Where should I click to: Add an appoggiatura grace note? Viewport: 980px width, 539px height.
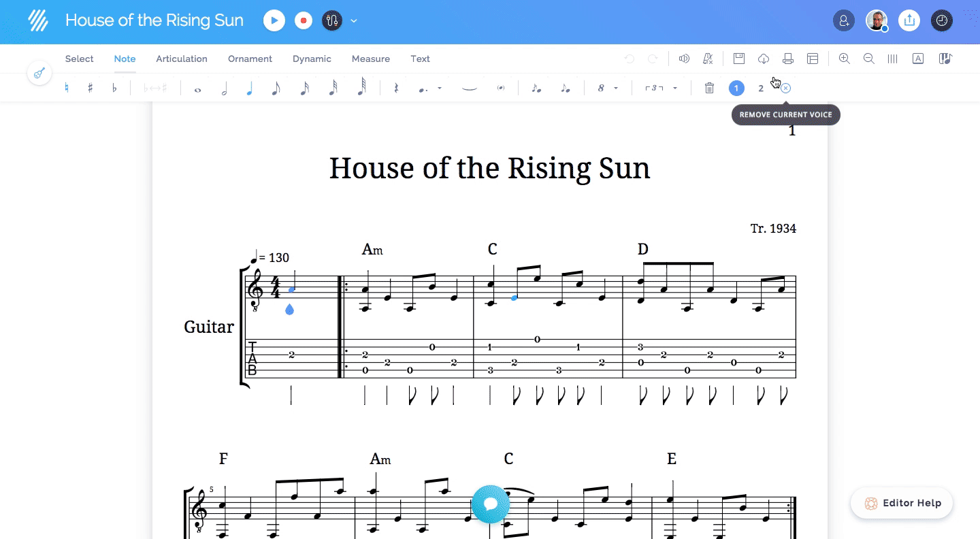(565, 88)
